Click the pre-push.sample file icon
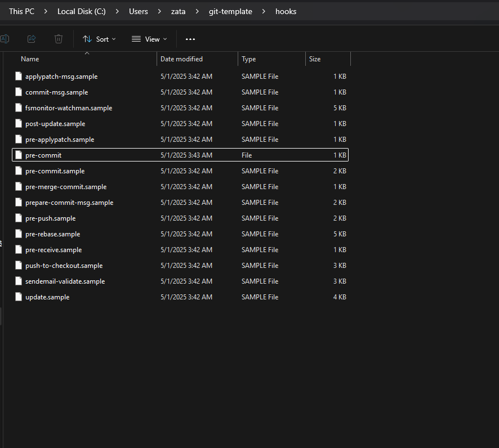This screenshot has height=448, width=499. [x=19, y=218]
